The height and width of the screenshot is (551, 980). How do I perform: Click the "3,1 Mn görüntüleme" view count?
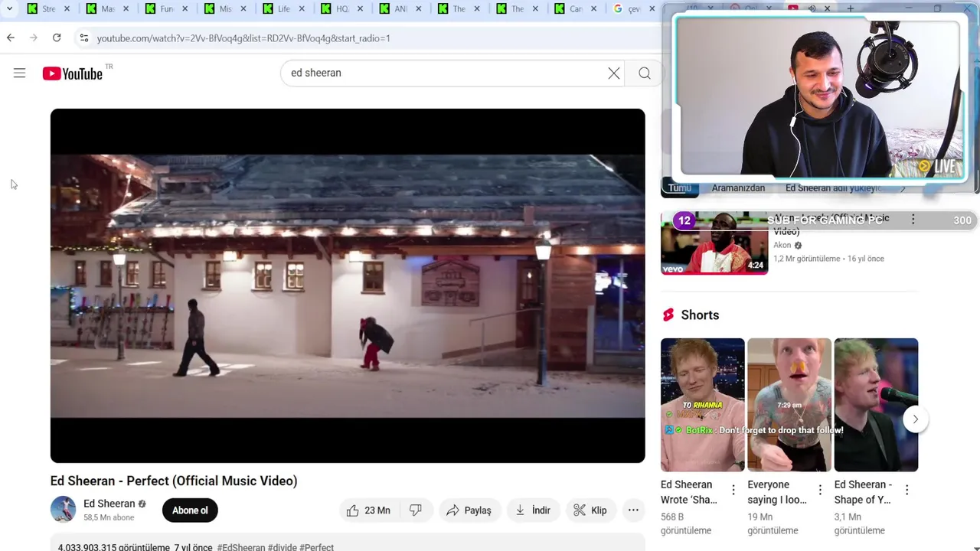pos(860,523)
